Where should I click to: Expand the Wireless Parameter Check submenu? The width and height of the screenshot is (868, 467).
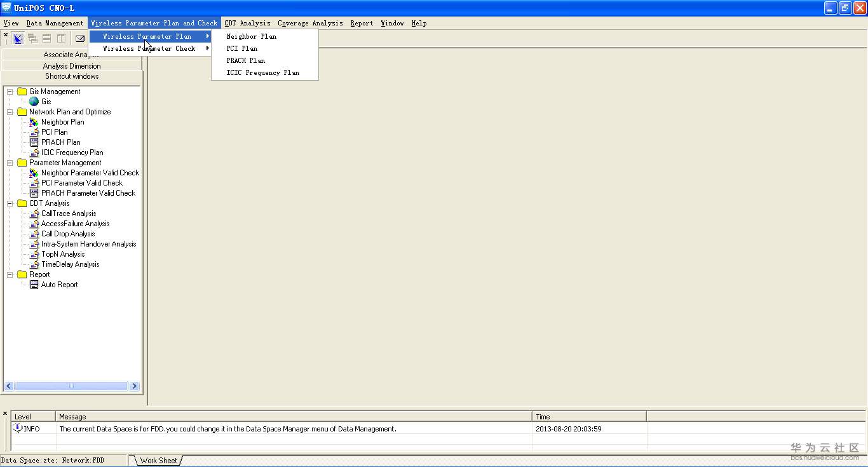[x=150, y=48]
